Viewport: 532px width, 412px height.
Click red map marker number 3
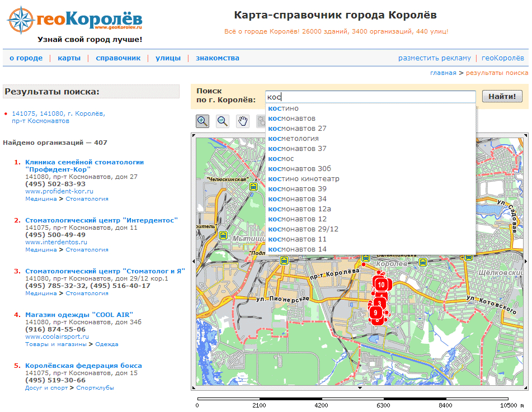point(379,303)
